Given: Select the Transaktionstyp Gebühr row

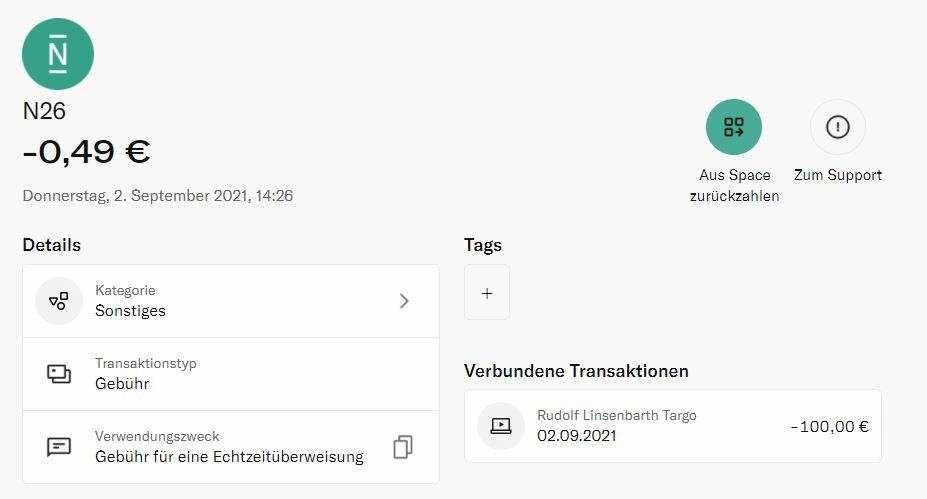Looking at the screenshot, I should coord(230,374).
